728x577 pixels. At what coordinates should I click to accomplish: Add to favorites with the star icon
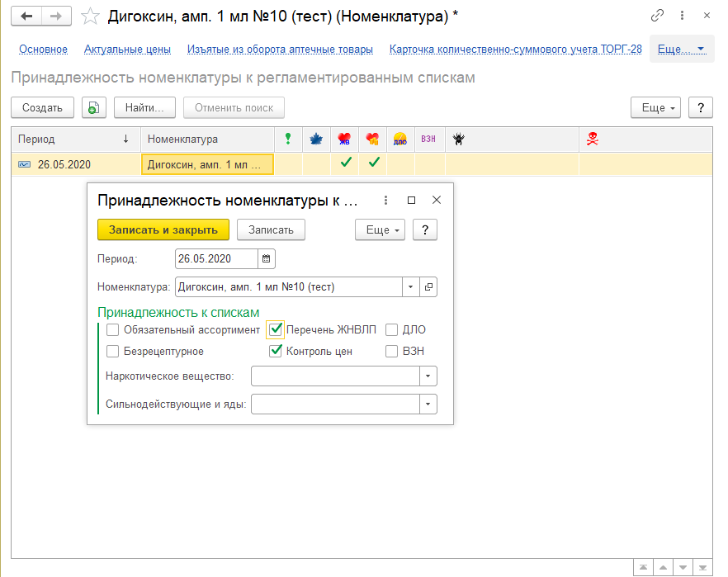click(x=90, y=17)
